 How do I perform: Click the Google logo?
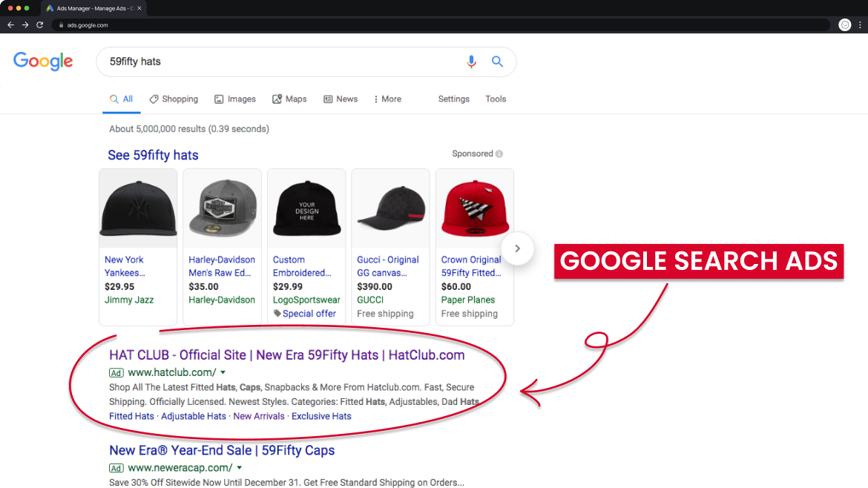[x=42, y=62]
